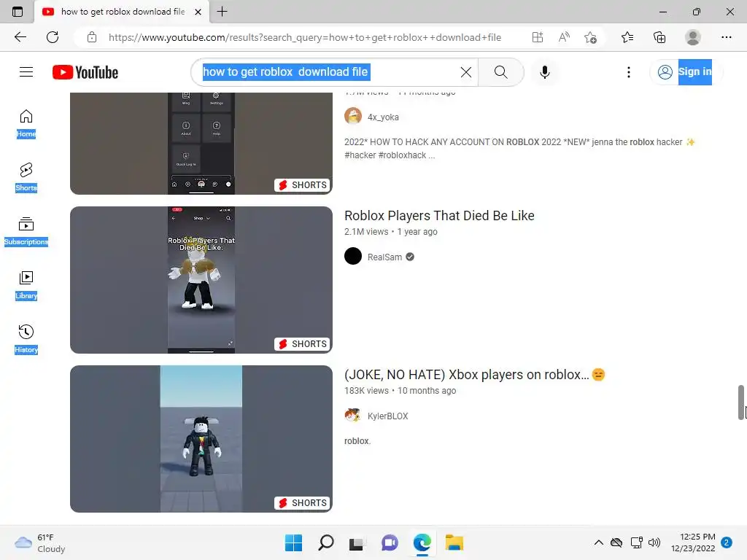
Task: Open Library in the sidebar
Action: [x=26, y=285]
